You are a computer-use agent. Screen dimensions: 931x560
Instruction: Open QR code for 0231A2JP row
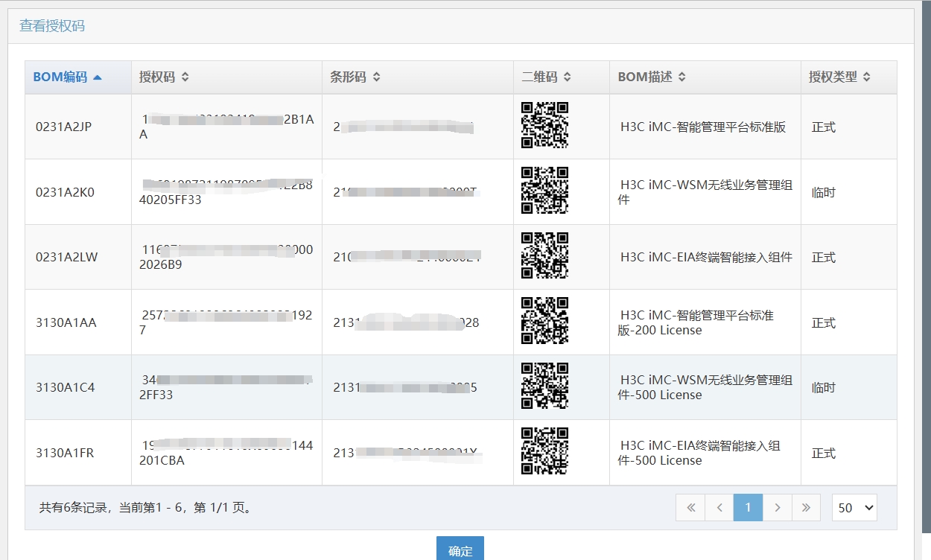[x=544, y=125]
